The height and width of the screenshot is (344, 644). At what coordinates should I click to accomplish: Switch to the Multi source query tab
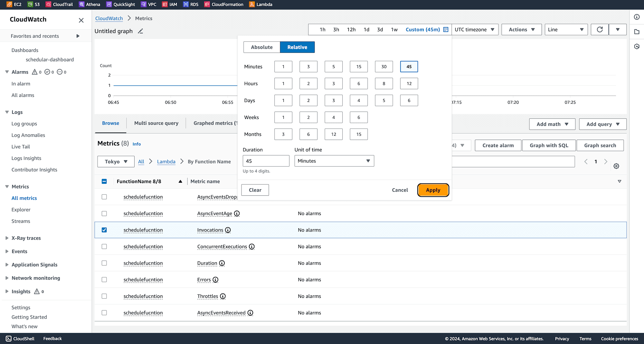pyautogui.click(x=156, y=123)
